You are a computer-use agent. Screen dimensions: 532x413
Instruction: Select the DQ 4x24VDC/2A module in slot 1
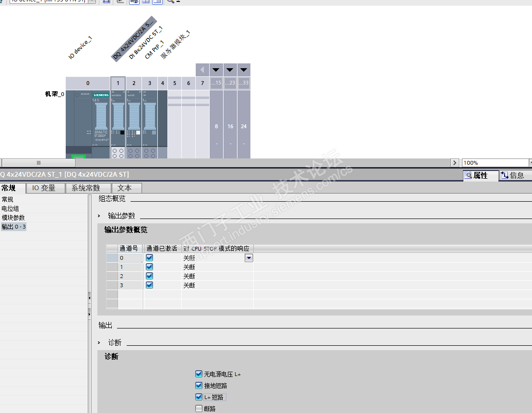tap(118, 124)
